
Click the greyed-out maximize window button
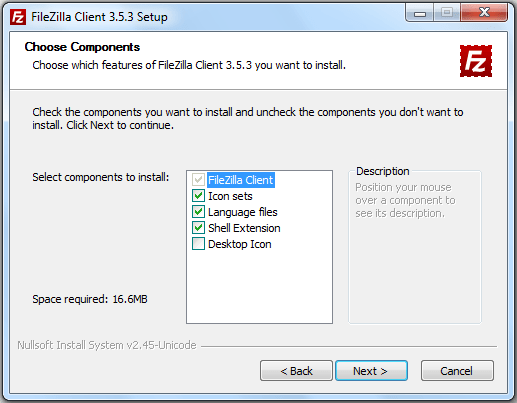(x=447, y=13)
